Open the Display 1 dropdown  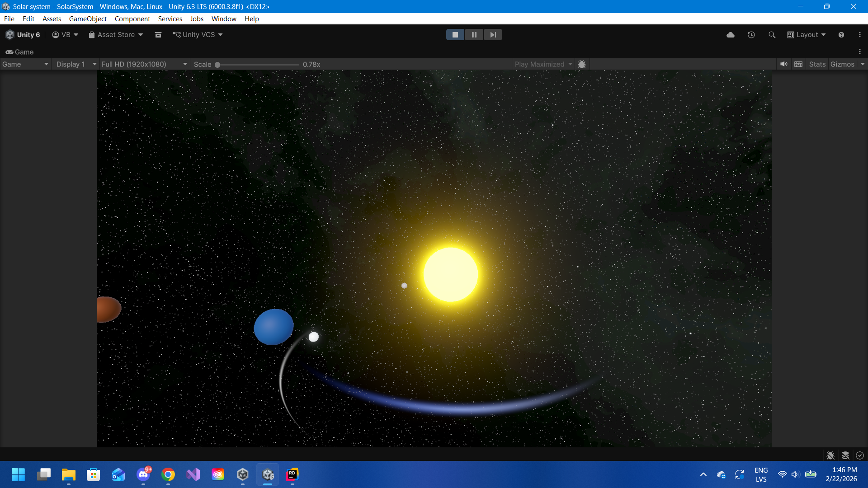[x=75, y=64]
